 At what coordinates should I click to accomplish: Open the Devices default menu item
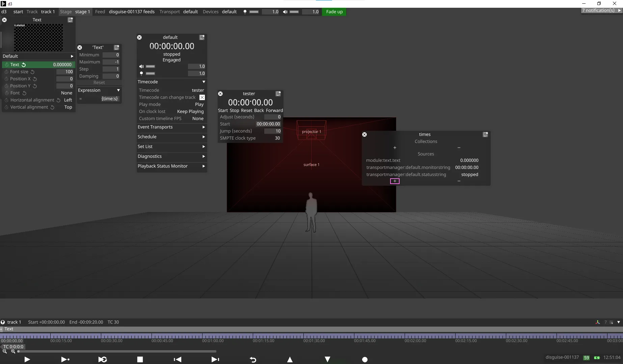[x=229, y=11]
